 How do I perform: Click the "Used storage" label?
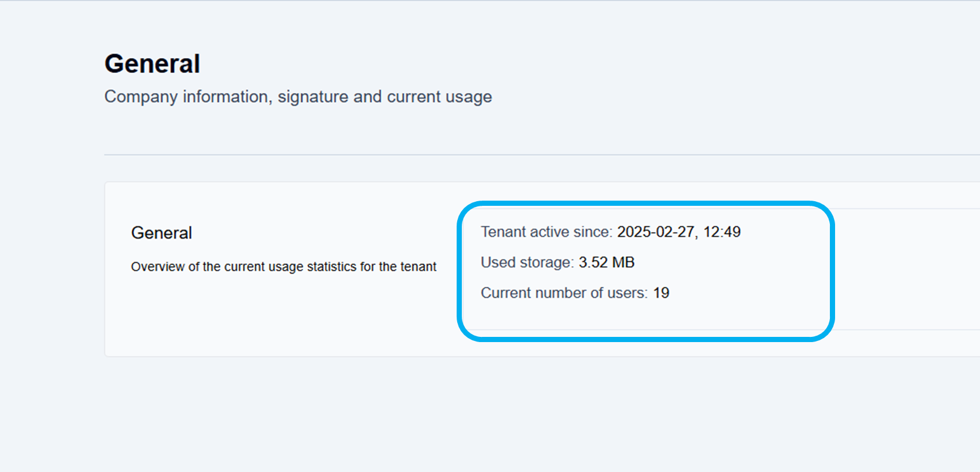(x=527, y=262)
